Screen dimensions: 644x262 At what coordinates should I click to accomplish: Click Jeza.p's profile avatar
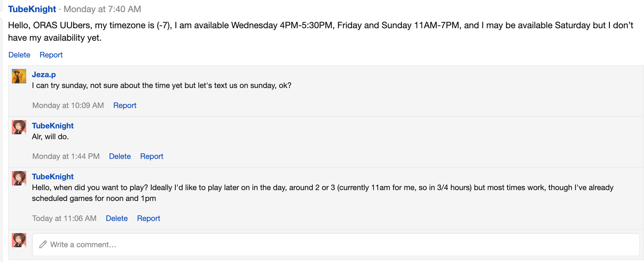(x=19, y=76)
